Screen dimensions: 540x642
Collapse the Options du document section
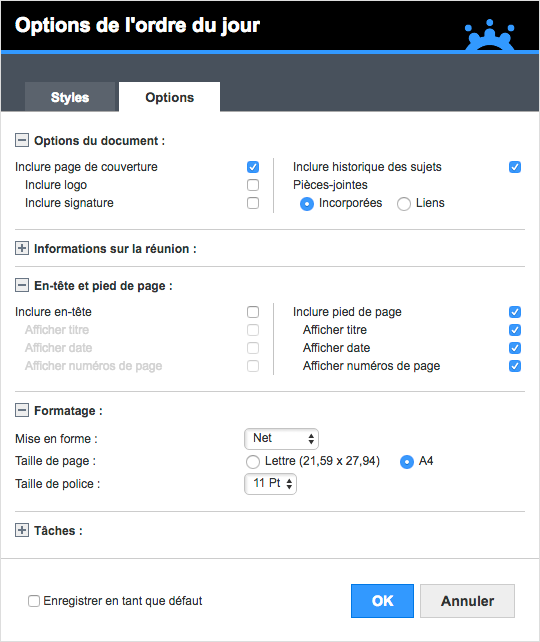[22, 140]
